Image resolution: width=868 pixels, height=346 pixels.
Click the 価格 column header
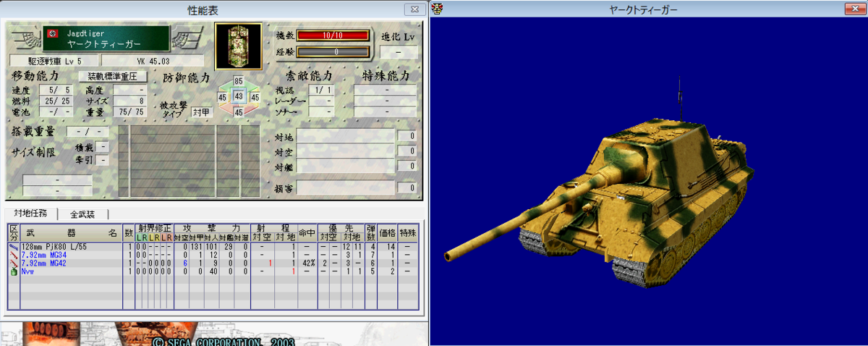coord(387,233)
